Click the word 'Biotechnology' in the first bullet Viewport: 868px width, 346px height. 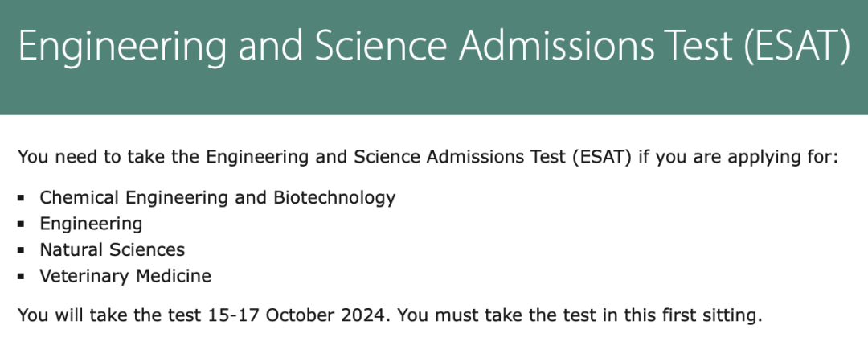click(334, 198)
